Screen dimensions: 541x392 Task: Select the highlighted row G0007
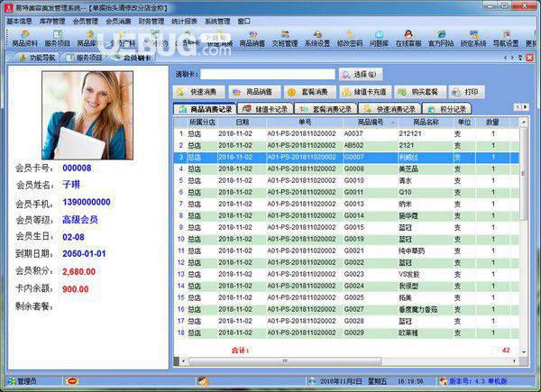346,157
